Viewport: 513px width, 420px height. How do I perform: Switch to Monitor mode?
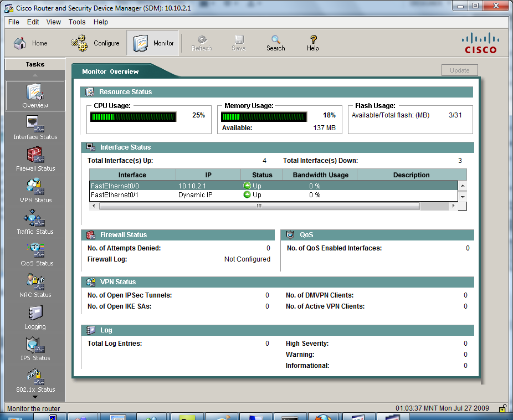tap(153, 43)
